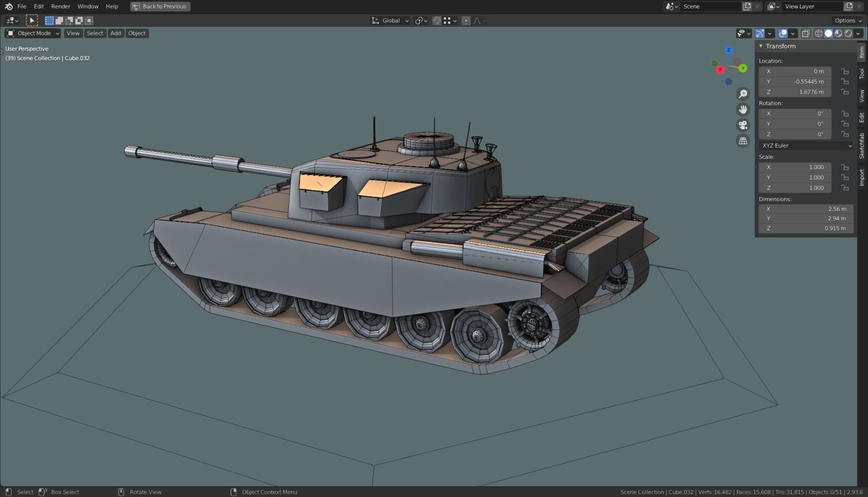This screenshot has width=868, height=497.
Task: Lock Location Y
Action: click(845, 82)
